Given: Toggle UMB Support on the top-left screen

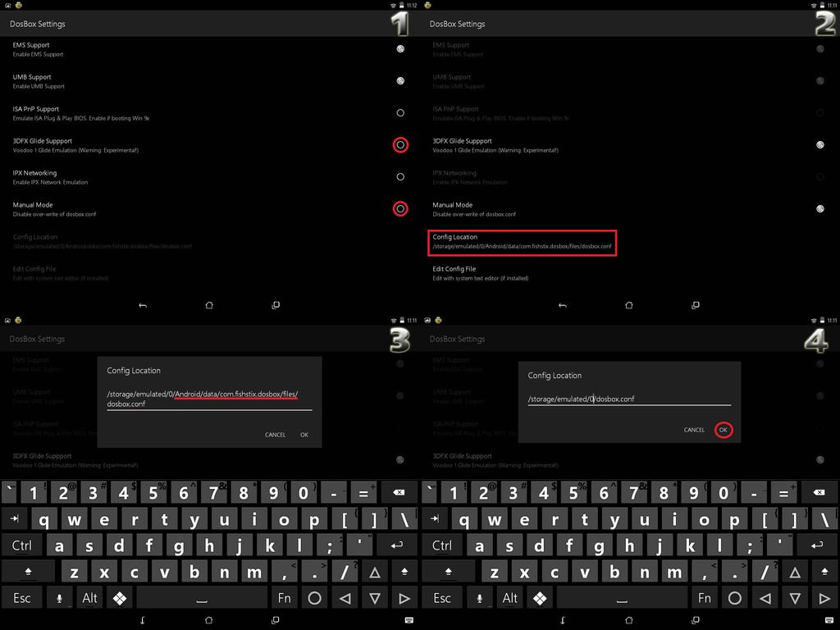Looking at the screenshot, I should (x=400, y=81).
